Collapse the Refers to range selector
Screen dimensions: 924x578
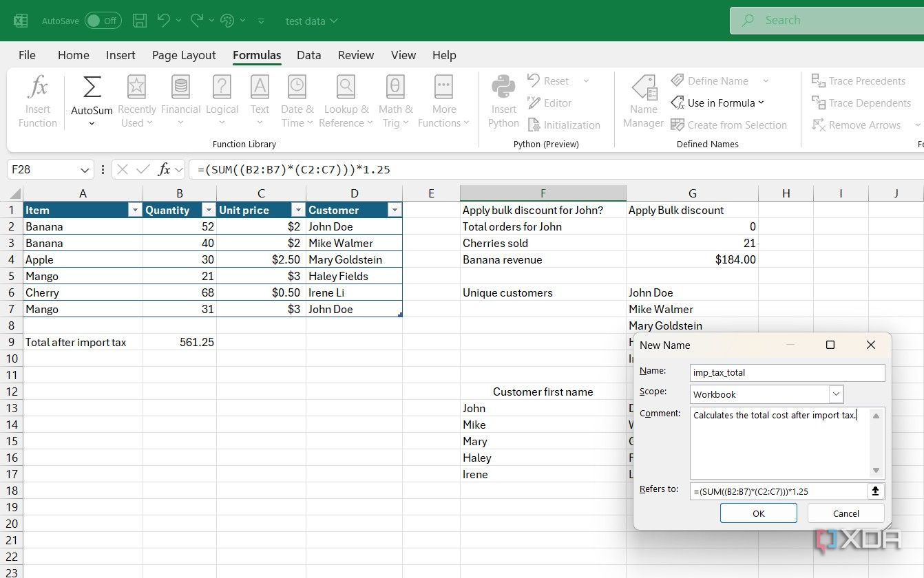click(x=875, y=491)
